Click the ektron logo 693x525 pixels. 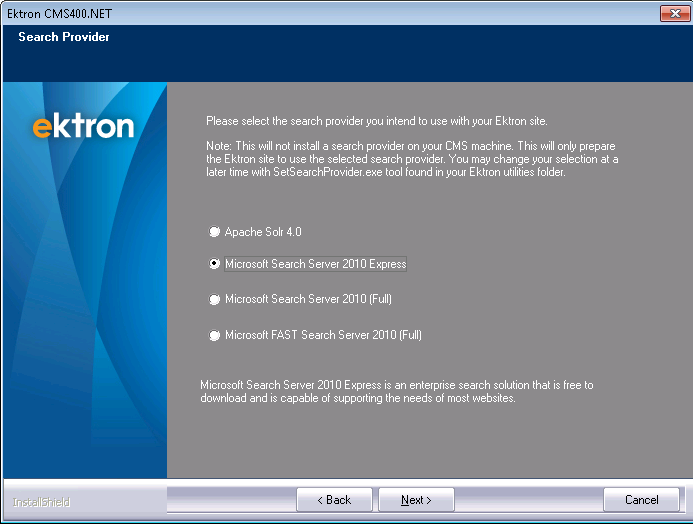click(x=83, y=126)
